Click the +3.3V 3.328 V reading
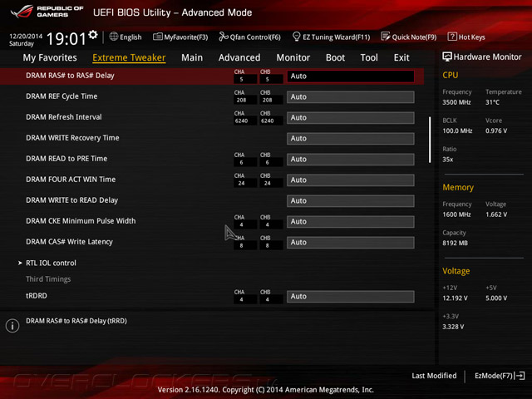This screenshot has width=532, height=399. click(453, 327)
